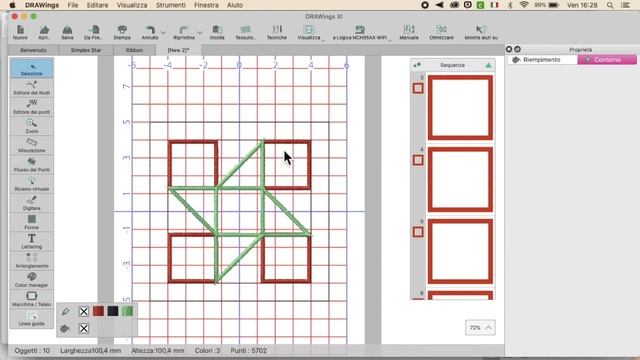Select the Editore dei Nodi tool
Viewport: 640px width, 360px height.
pyautogui.click(x=31, y=88)
